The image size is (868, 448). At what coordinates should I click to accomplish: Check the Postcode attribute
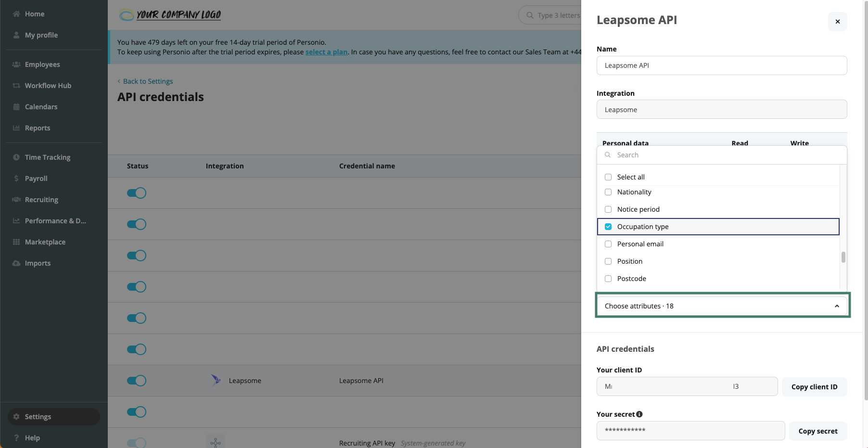pyautogui.click(x=608, y=279)
